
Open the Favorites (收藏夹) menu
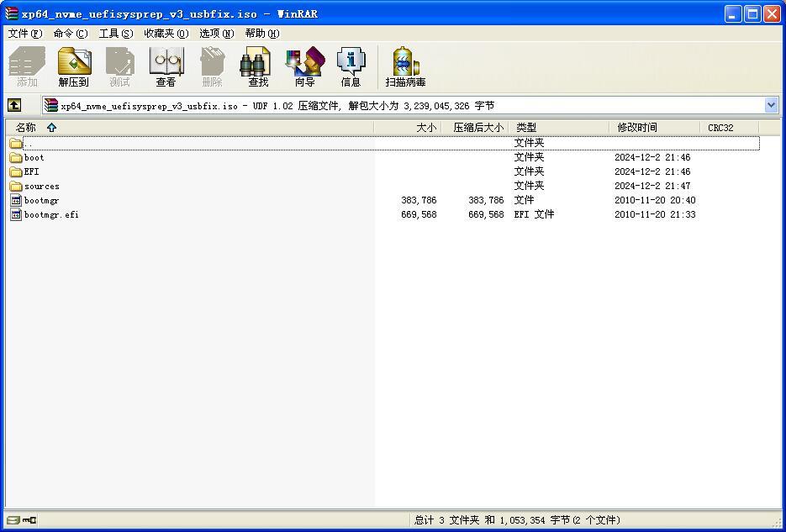tap(166, 34)
